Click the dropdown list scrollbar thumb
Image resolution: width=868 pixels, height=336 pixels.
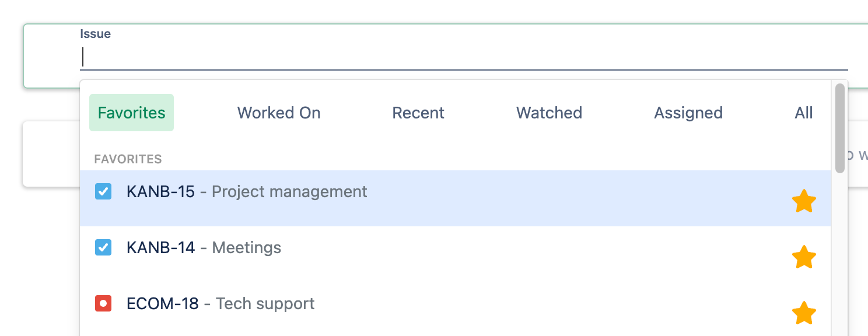click(840, 128)
